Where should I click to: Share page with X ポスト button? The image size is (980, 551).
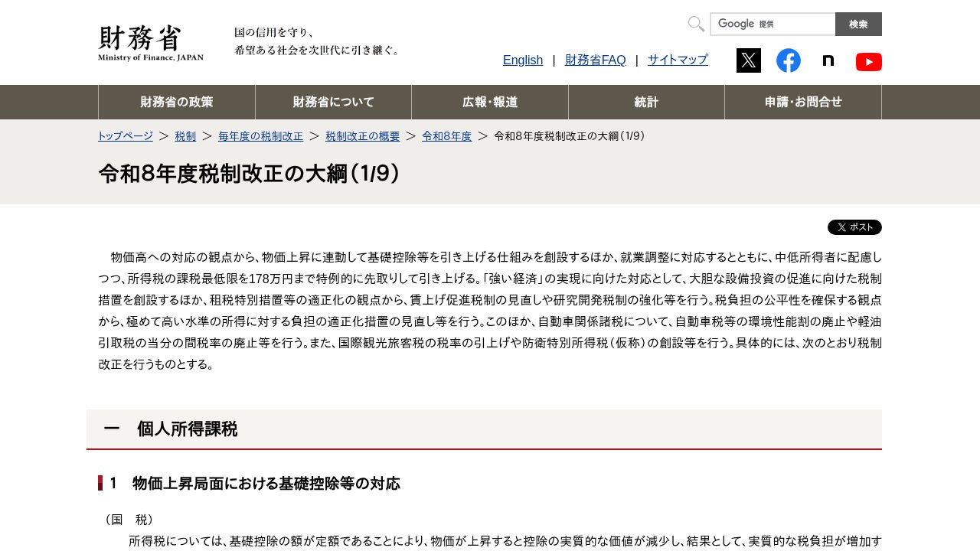pyautogui.click(x=854, y=227)
